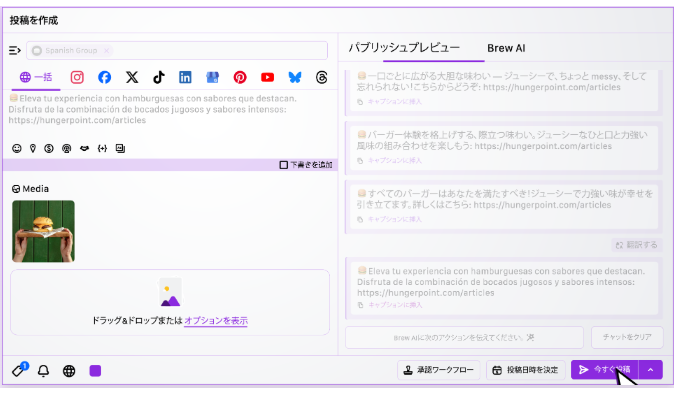
Task: Select the Bluesky butterfly icon
Action: pos(294,77)
